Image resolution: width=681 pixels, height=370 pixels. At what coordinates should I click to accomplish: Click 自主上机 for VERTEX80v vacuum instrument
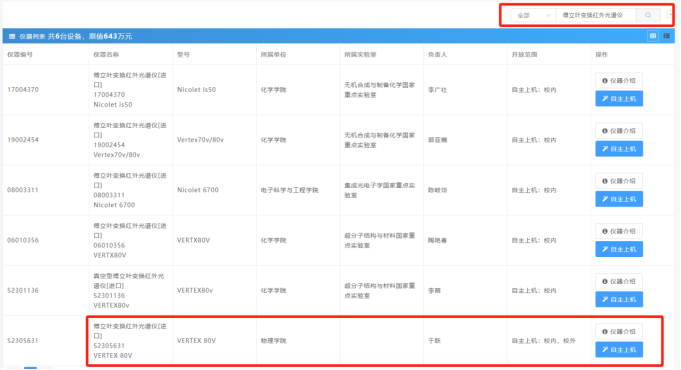[x=619, y=299]
